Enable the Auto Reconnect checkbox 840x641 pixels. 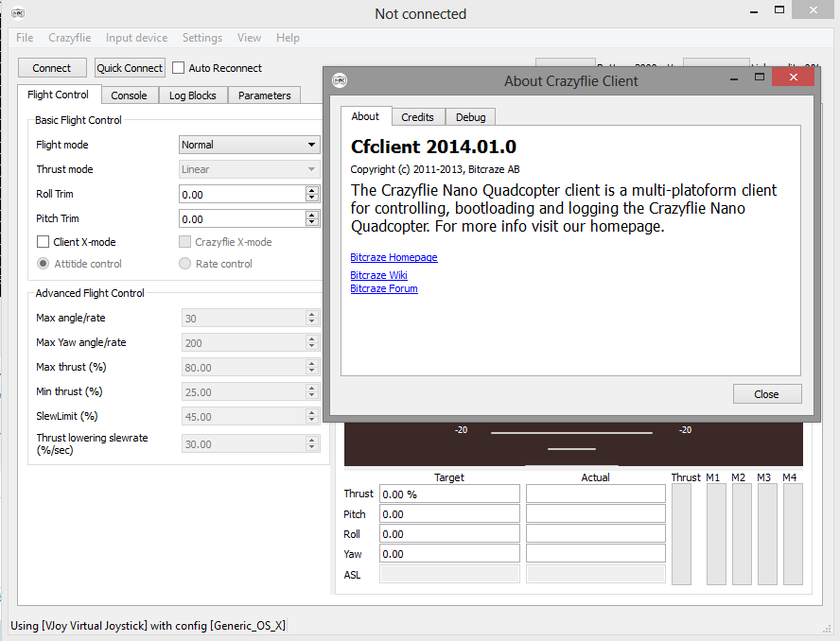[179, 68]
